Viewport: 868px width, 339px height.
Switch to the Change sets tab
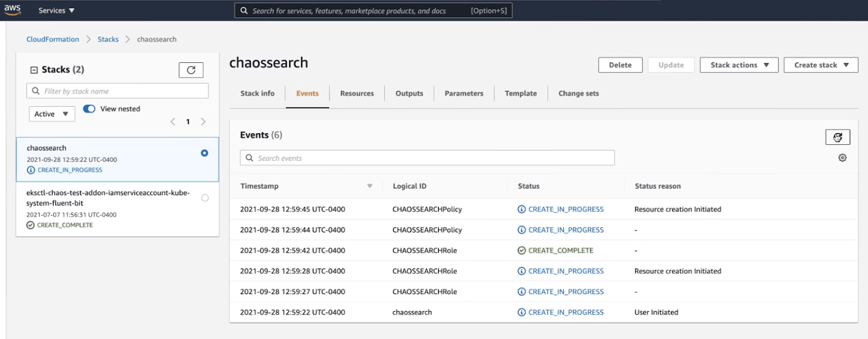pos(579,93)
